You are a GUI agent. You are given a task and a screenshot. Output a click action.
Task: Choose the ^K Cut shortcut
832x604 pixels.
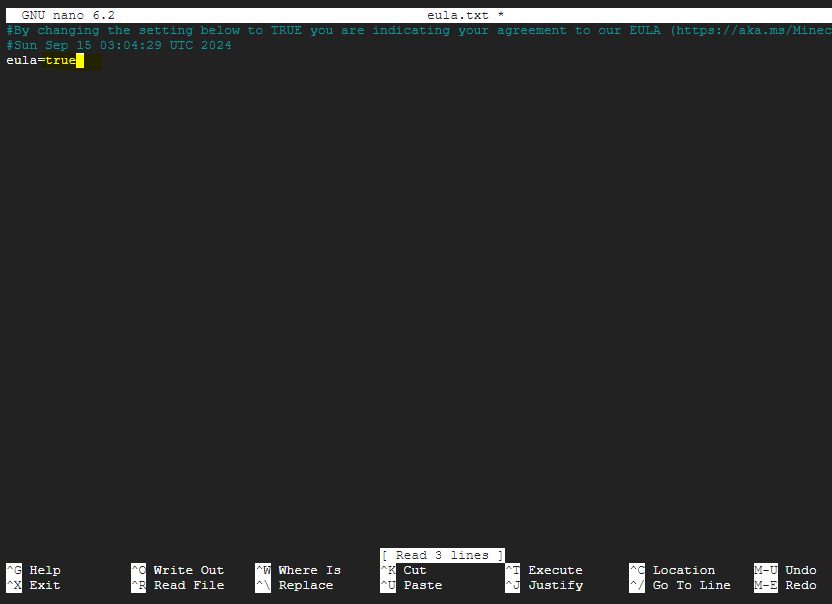tap(403, 570)
